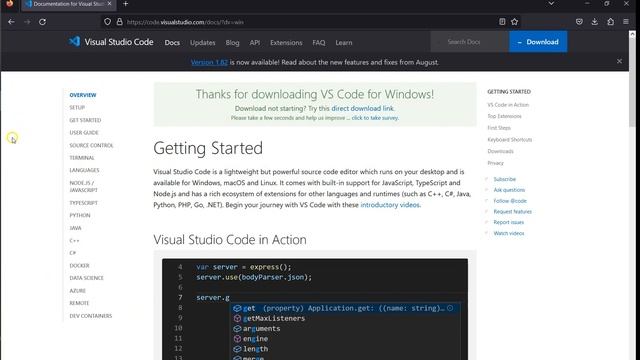Select Languages in the left sidebar
Screen dimensions: 640x360
[84, 170]
